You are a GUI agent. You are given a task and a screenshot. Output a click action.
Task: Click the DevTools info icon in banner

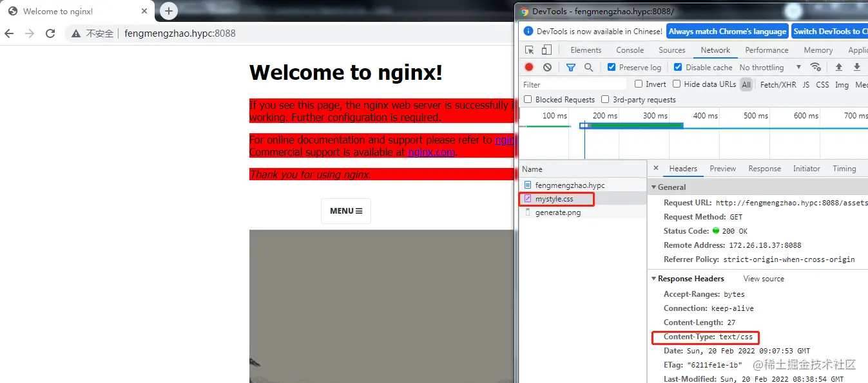[528, 31]
